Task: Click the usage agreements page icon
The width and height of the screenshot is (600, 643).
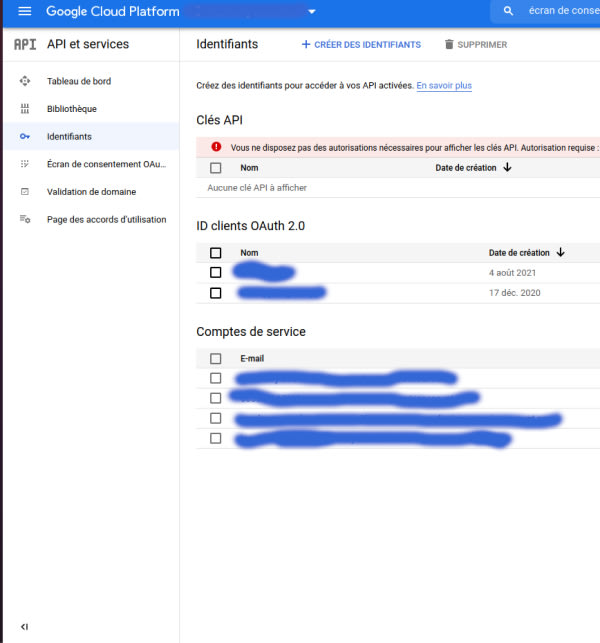Action: click(x=25, y=219)
